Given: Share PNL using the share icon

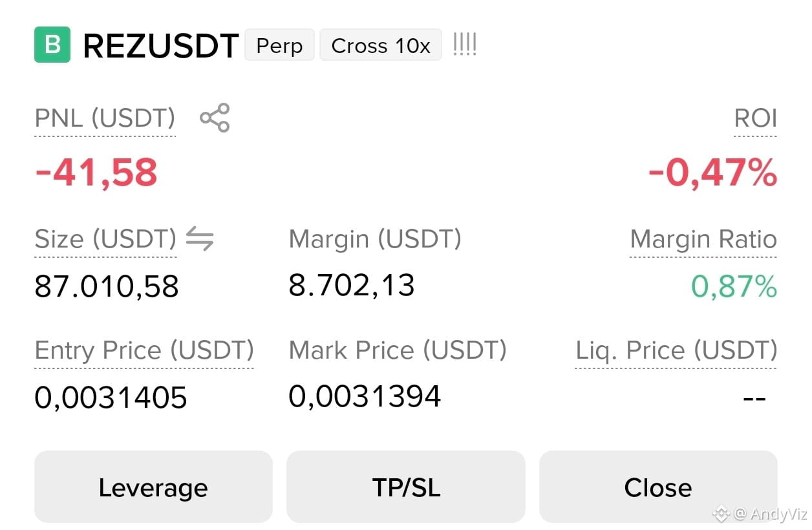Looking at the screenshot, I should [215, 118].
